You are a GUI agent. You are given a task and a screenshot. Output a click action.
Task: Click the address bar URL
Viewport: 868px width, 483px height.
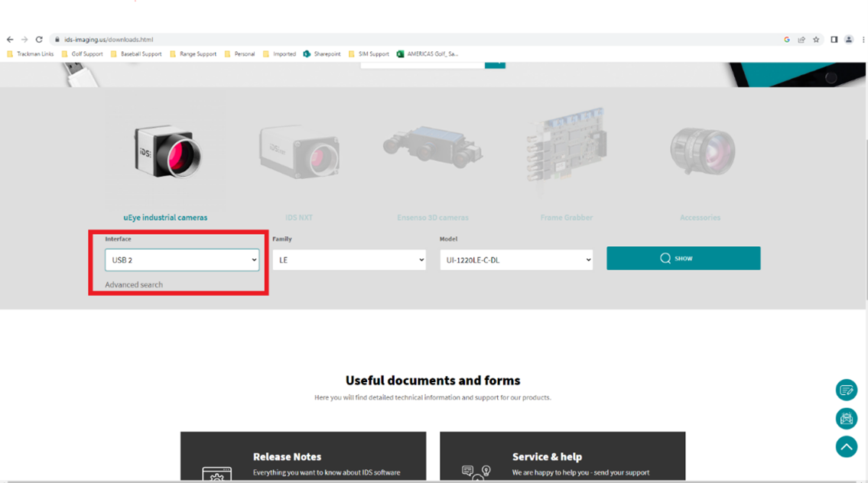click(x=109, y=40)
